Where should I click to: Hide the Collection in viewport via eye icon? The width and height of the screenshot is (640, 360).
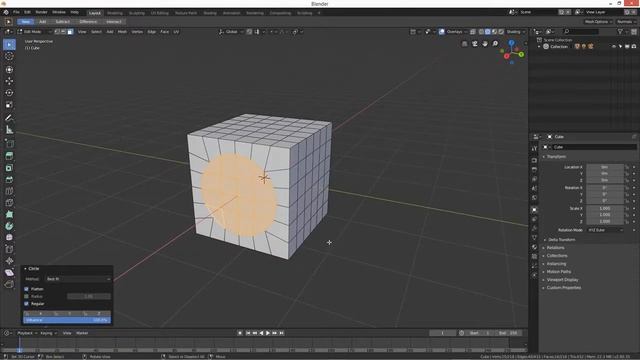[613, 47]
